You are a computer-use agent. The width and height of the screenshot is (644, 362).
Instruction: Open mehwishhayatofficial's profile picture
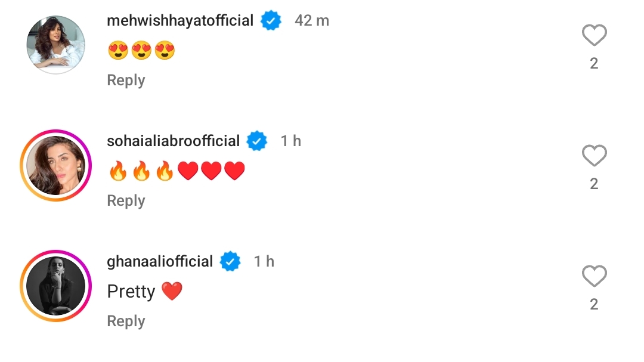click(x=56, y=45)
